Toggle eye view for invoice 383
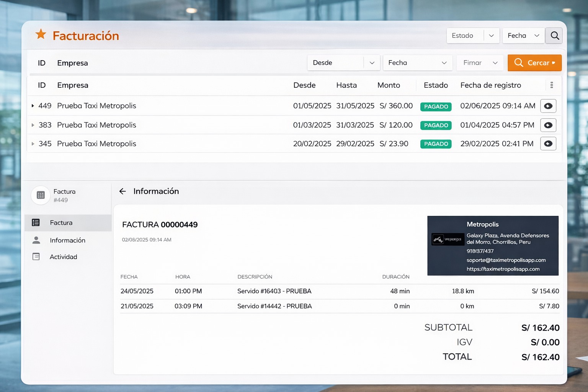Screen dimensions: 588x392 pos(548,125)
